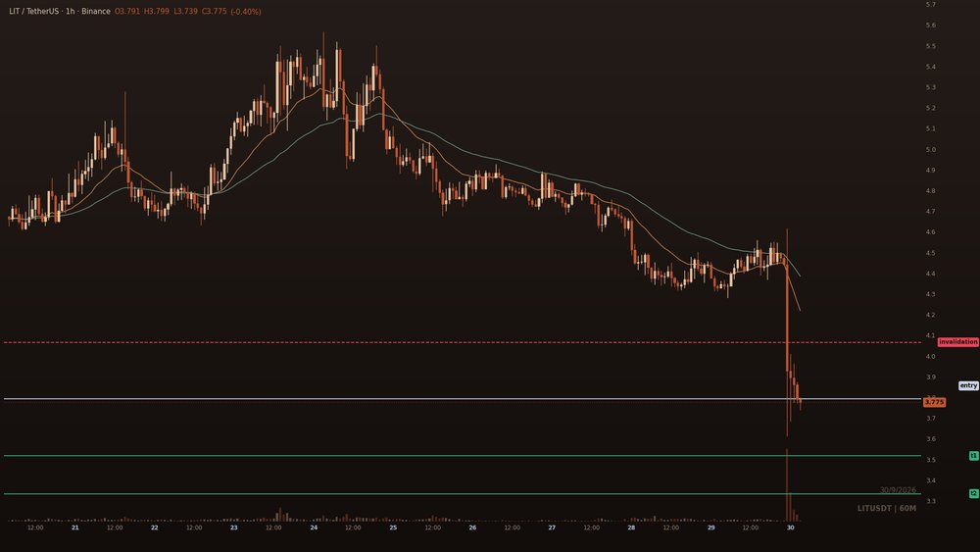Screen dimensions: 980x552
Task: Click date label 29 on time axis
Action: 711,527
